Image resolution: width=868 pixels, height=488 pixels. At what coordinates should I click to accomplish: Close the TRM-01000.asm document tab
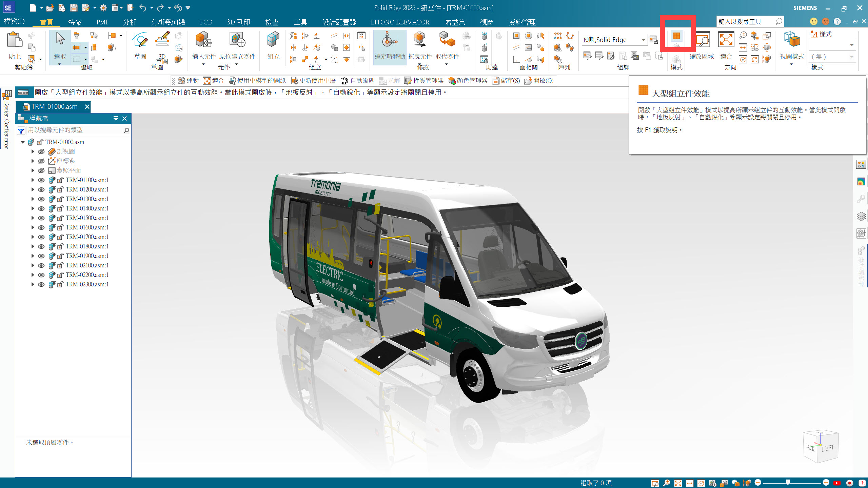87,107
